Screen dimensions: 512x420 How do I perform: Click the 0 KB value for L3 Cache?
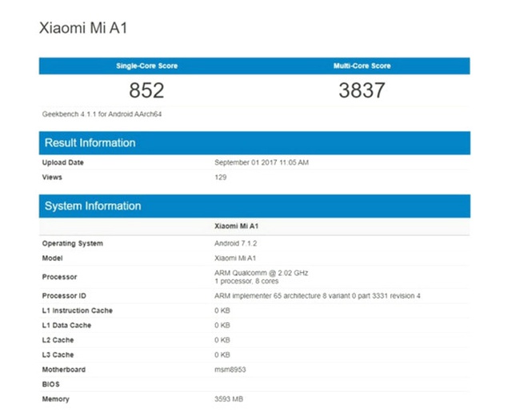(x=222, y=354)
